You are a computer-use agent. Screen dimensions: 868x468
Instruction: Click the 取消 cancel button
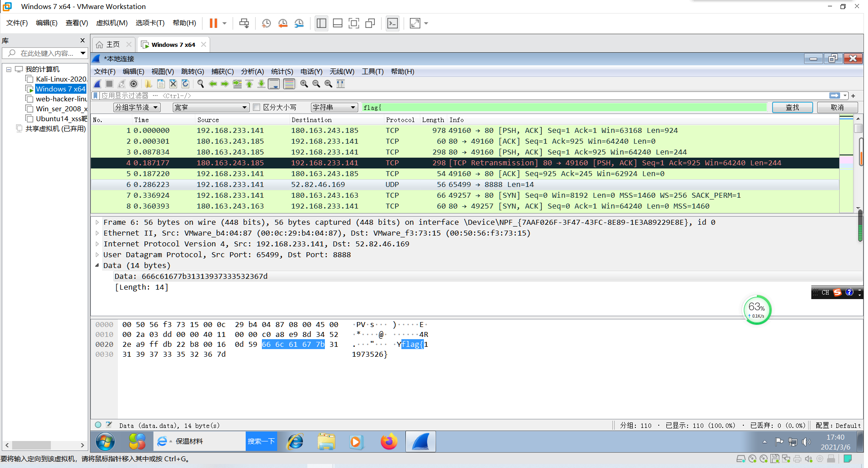pos(837,107)
